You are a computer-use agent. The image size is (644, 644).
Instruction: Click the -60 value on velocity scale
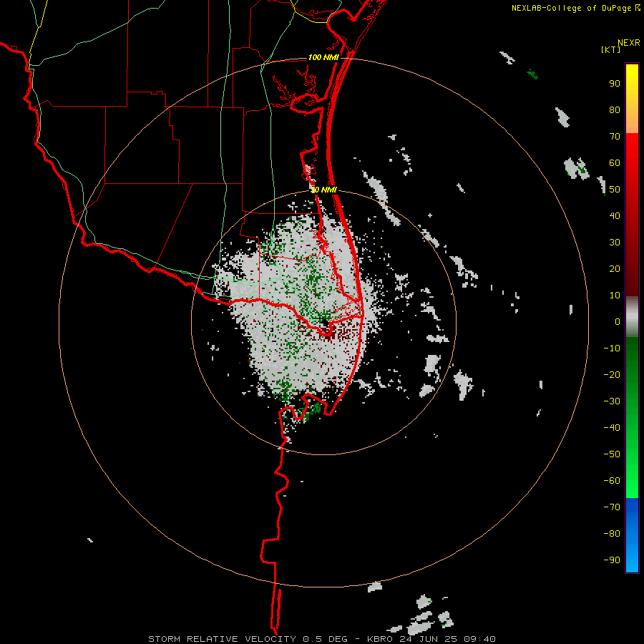[612, 481]
